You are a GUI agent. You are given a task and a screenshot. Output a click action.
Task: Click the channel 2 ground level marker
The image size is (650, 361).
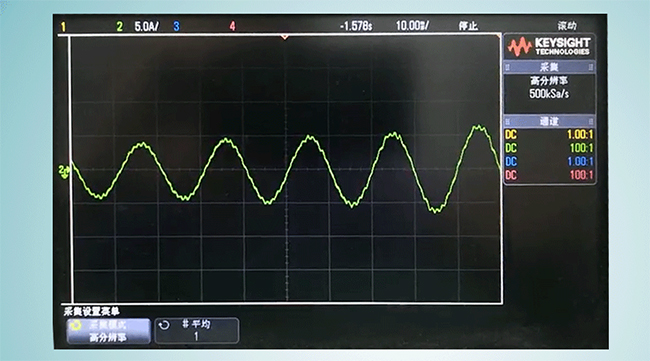click(64, 171)
